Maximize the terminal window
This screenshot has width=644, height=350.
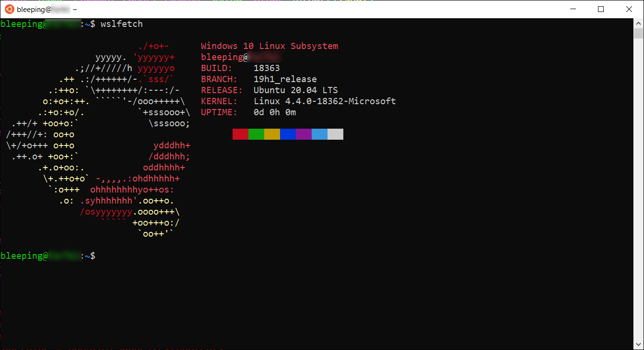click(601, 9)
